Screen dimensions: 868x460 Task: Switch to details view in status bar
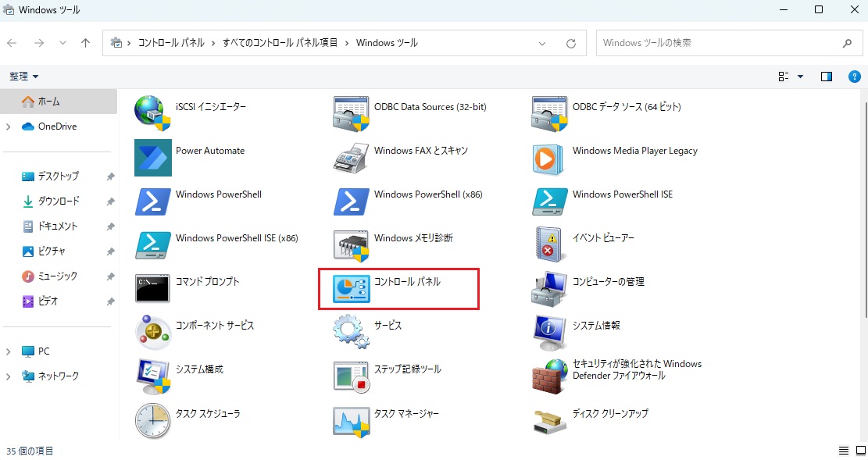pyautogui.click(x=843, y=451)
